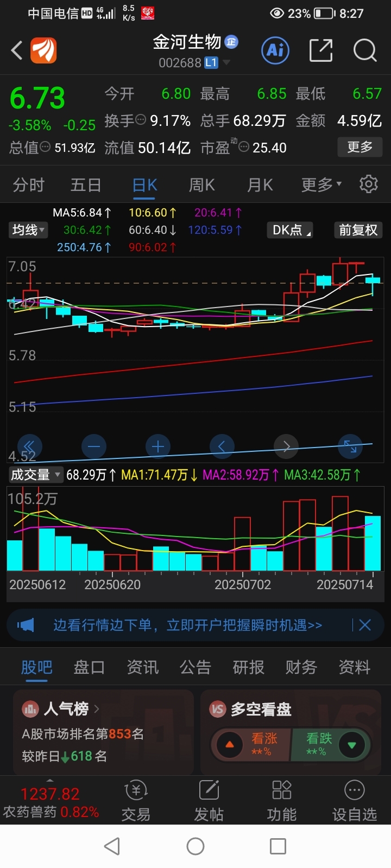Open the 成交量 indicator dropdown
The height and width of the screenshot is (868, 391).
pyautogui.click(x=35, y=475)
